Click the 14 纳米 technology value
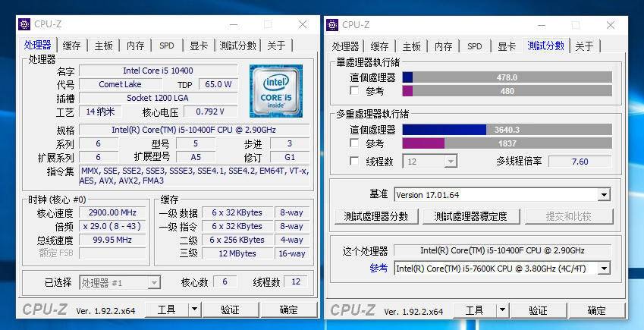 tap(100, 112)
